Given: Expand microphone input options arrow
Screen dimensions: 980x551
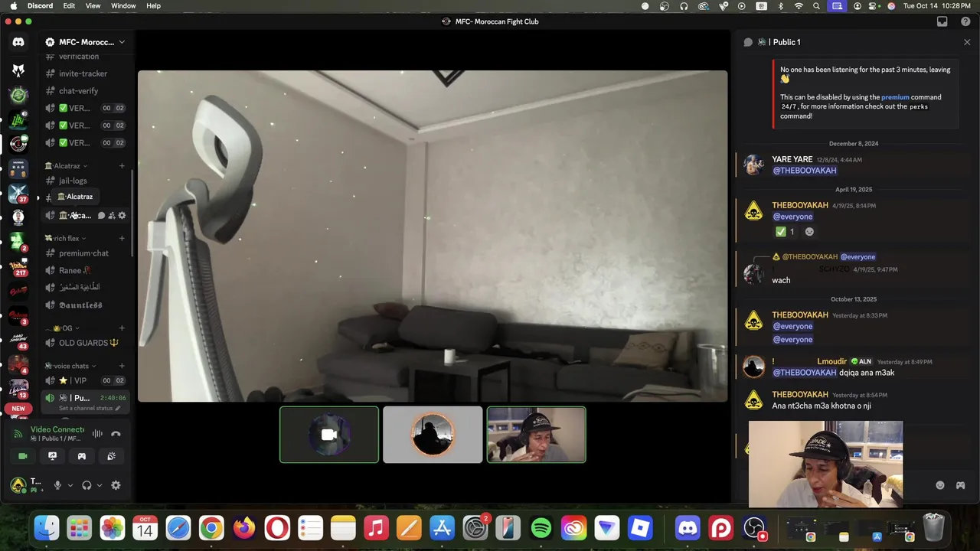Looking at the screenshot, I should coord(70,485).
